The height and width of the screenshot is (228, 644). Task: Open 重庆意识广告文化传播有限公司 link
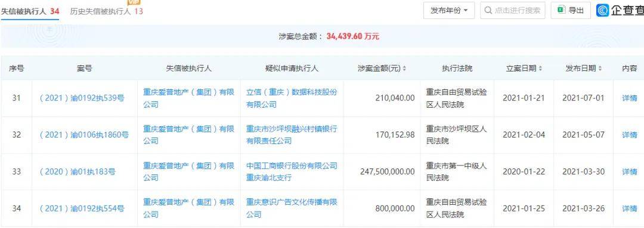coord(292,208)
